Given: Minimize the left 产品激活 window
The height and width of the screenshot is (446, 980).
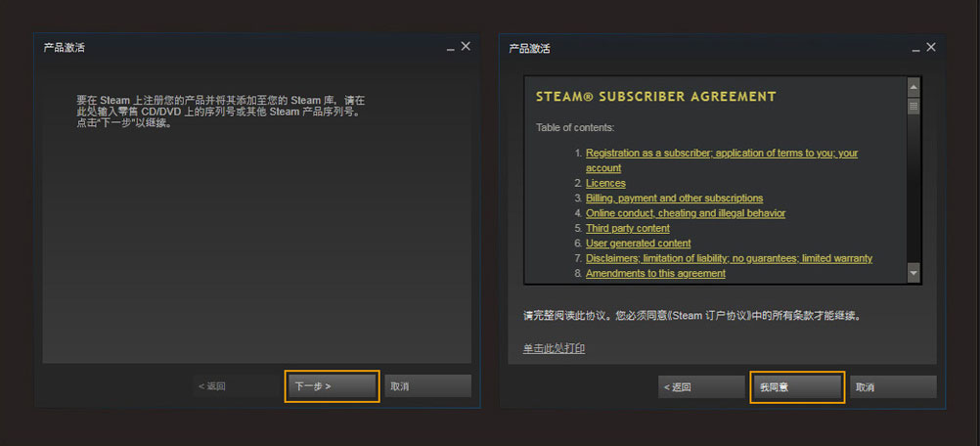Looking at the screenshot, I should click(x=450, y=48).
